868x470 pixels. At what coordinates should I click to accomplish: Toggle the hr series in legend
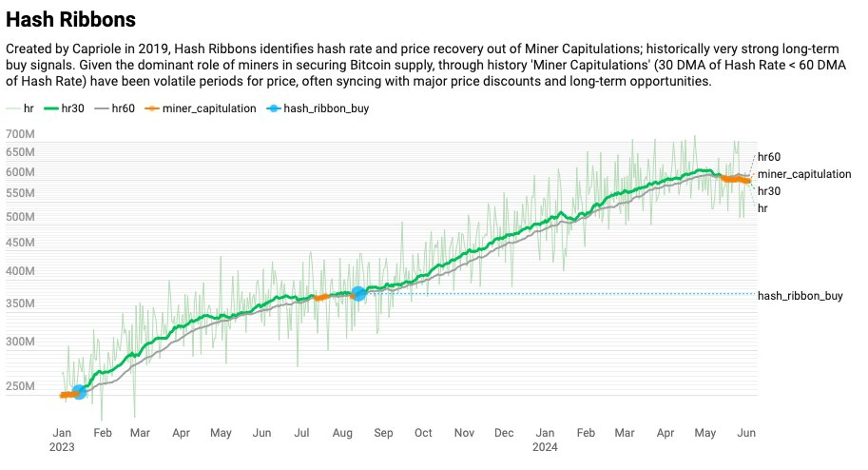[x=20, y=108]
